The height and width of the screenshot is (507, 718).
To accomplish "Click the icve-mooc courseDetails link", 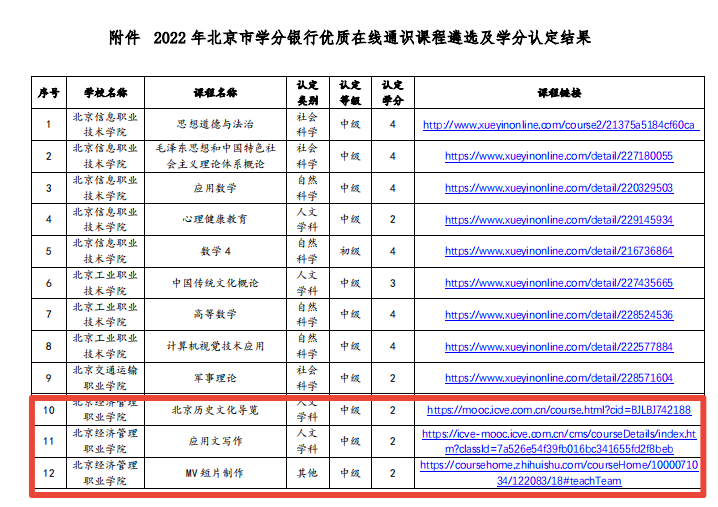I will (559, 441).
